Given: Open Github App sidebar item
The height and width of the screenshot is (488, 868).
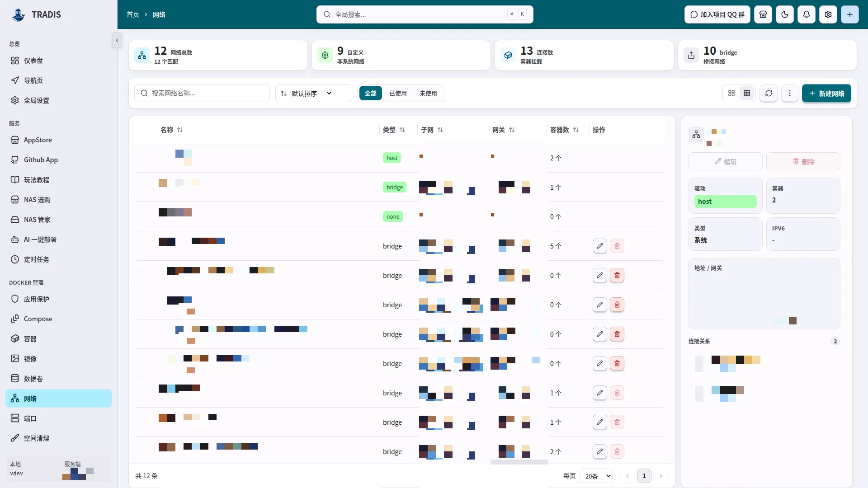Looking at the screenshot, I should 59,160.
